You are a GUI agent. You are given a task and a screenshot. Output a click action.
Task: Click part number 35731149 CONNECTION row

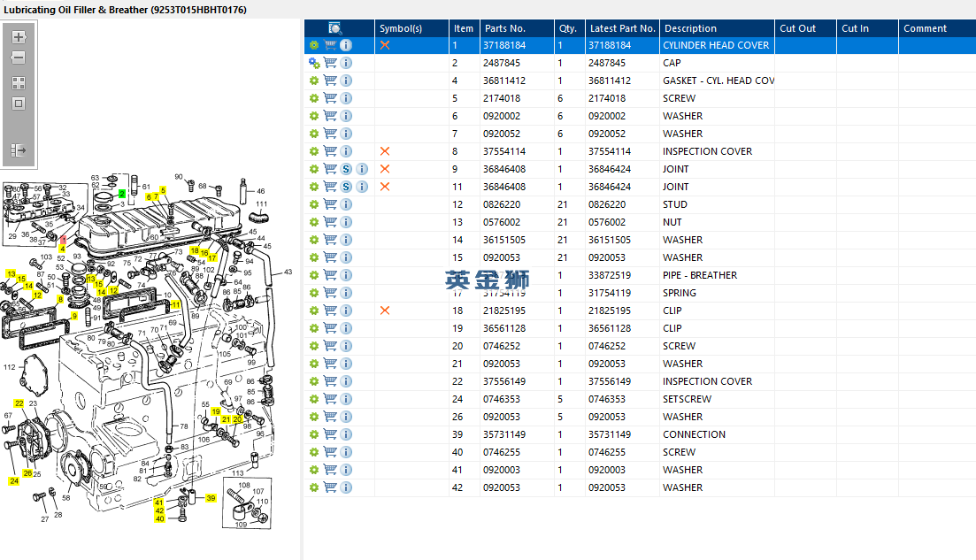point(504,434)
